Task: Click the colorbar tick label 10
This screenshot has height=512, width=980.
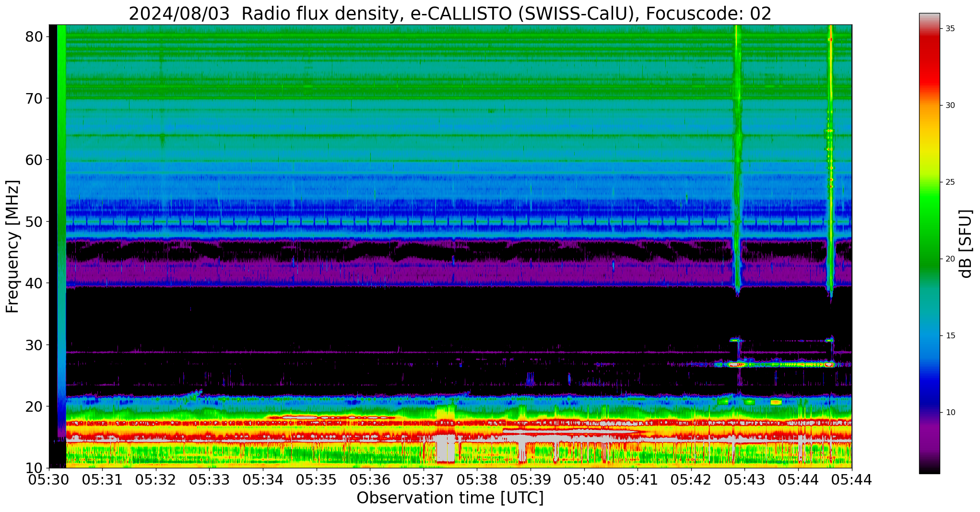Action: 950,413
